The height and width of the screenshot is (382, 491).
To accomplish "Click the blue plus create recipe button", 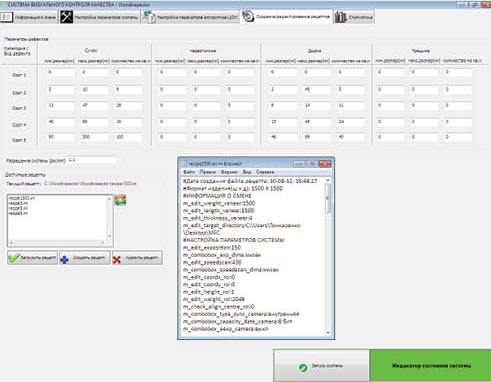I will 85,258.
